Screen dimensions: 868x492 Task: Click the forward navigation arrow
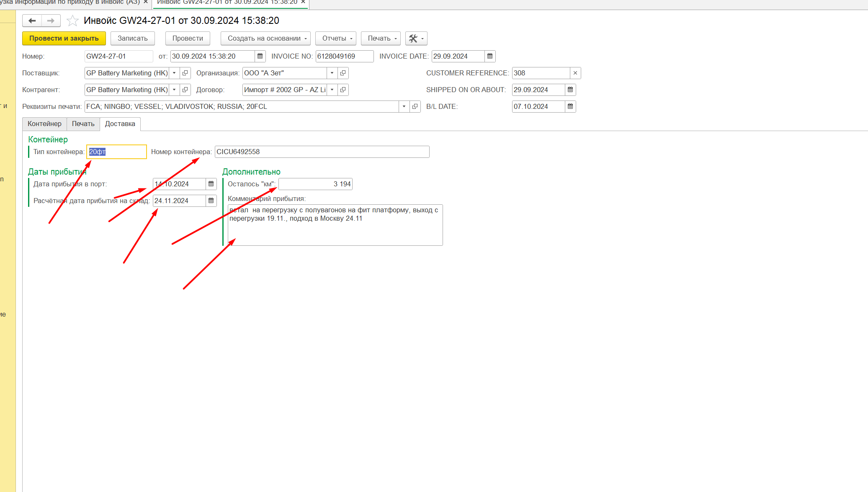coord(51,21)
